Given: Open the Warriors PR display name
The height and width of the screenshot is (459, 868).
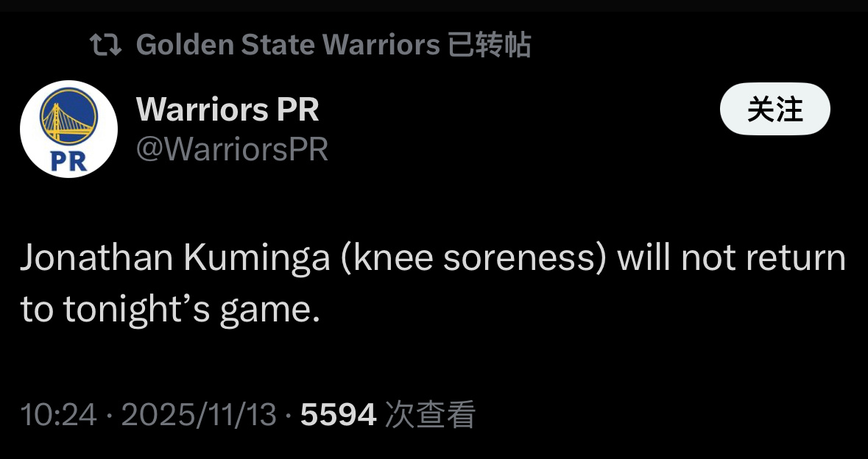Looking at the screenshot, I should pyautogui.click(x=228, y=110).
